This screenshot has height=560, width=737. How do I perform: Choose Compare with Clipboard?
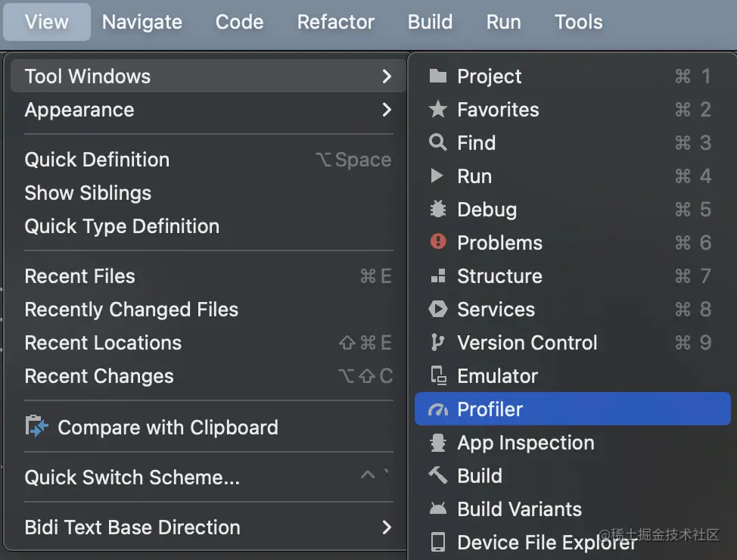pyautogui.click(x=167, y=428)
